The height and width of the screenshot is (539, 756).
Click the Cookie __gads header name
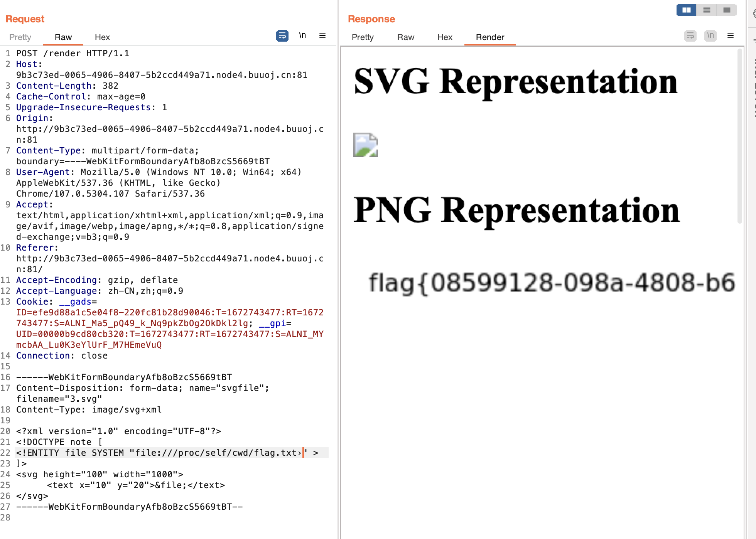point(76,302)
